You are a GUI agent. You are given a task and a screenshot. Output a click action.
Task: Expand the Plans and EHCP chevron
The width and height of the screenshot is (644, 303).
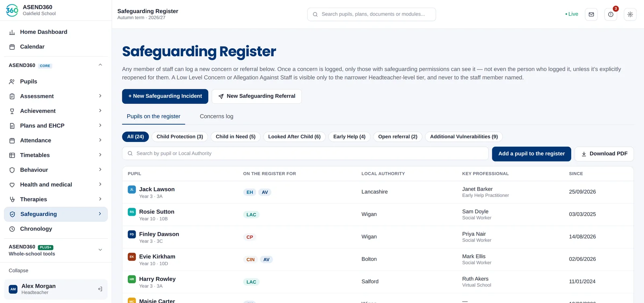coord(100,125)
